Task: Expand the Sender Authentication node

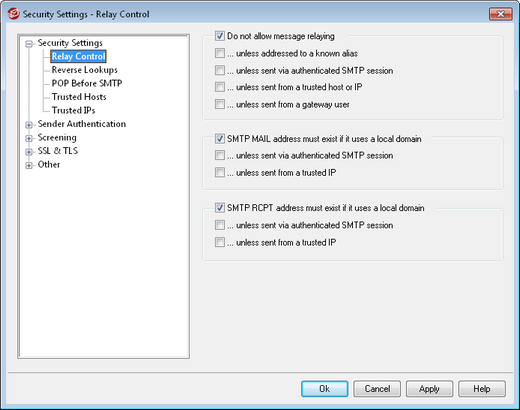Action: tap(29, 125)
